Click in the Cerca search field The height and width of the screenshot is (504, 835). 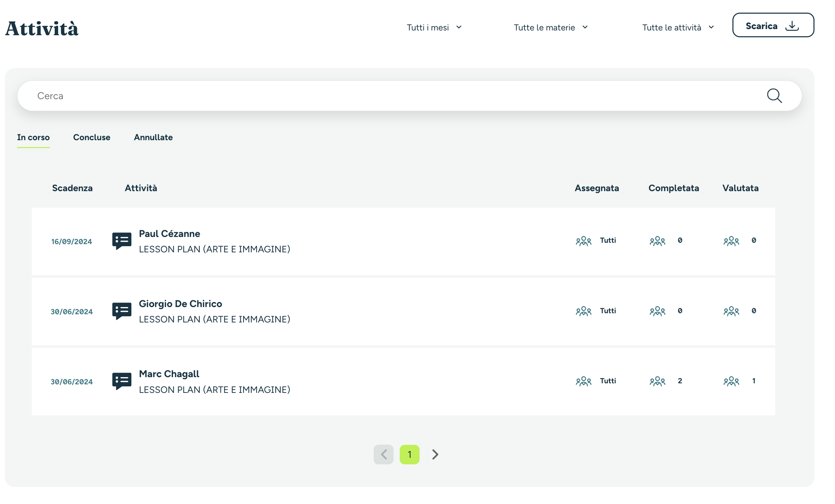coord(410,96)
